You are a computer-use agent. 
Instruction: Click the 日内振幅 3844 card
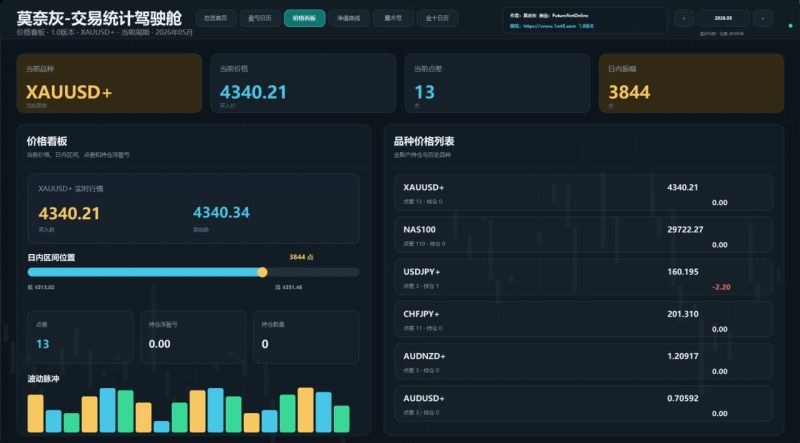coord(691,83)
